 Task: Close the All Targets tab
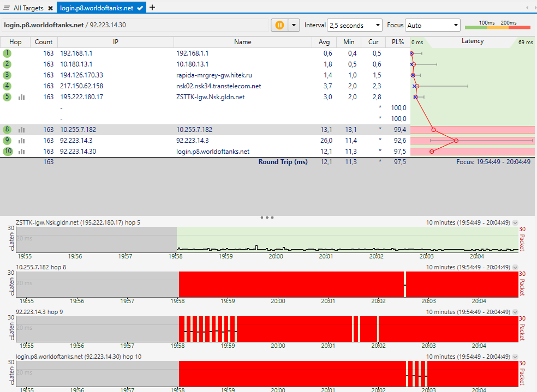[50, 8]
